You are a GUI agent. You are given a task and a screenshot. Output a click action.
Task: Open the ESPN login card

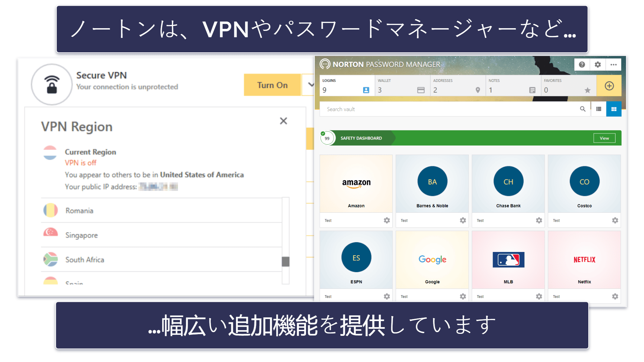(x=356, y=260)
